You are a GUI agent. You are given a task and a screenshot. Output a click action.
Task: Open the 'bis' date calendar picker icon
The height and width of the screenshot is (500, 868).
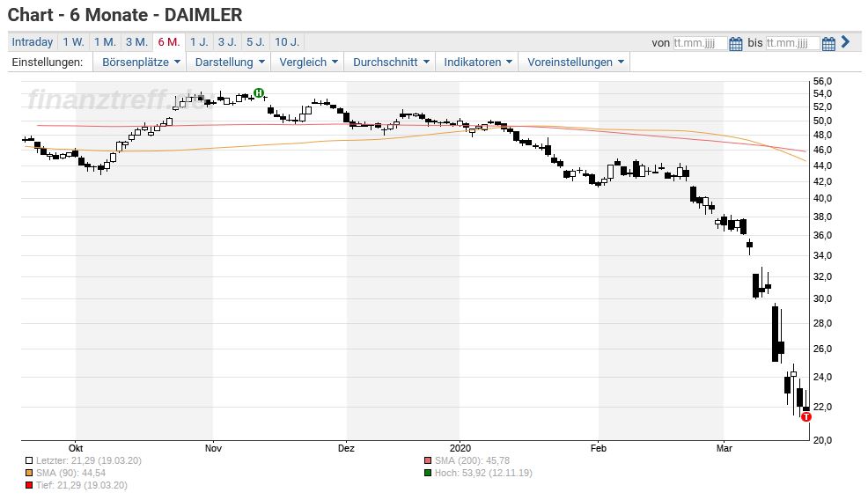(x=828, y=44)
